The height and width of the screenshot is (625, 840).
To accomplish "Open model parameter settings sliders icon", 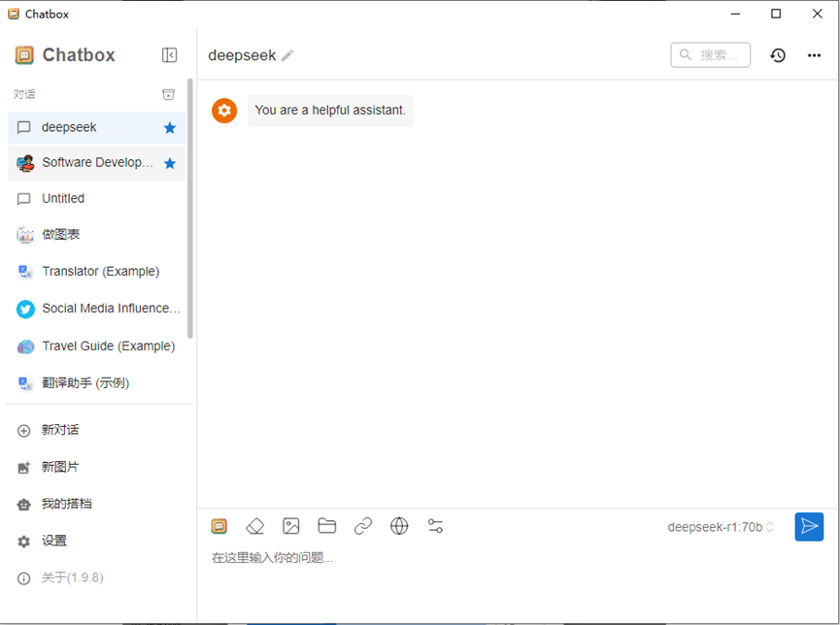I will pos(434,525).
